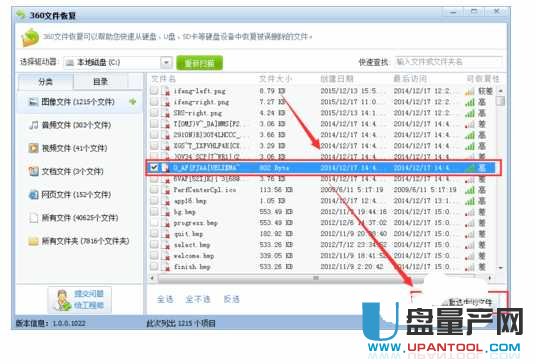Click the quick search input field
The image size is (536, 364).
click(448, 62)
